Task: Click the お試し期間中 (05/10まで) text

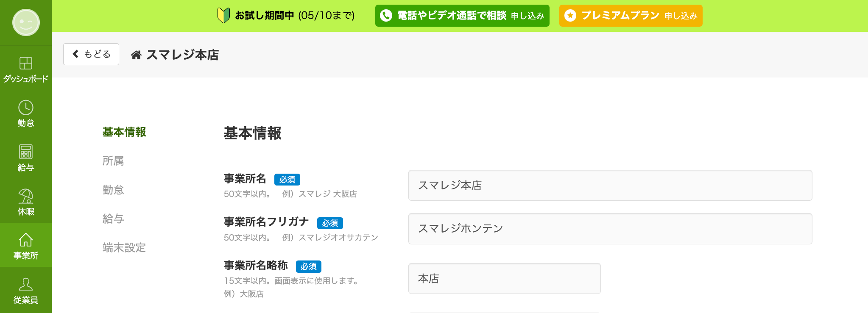Action: [x=295, y=16]
